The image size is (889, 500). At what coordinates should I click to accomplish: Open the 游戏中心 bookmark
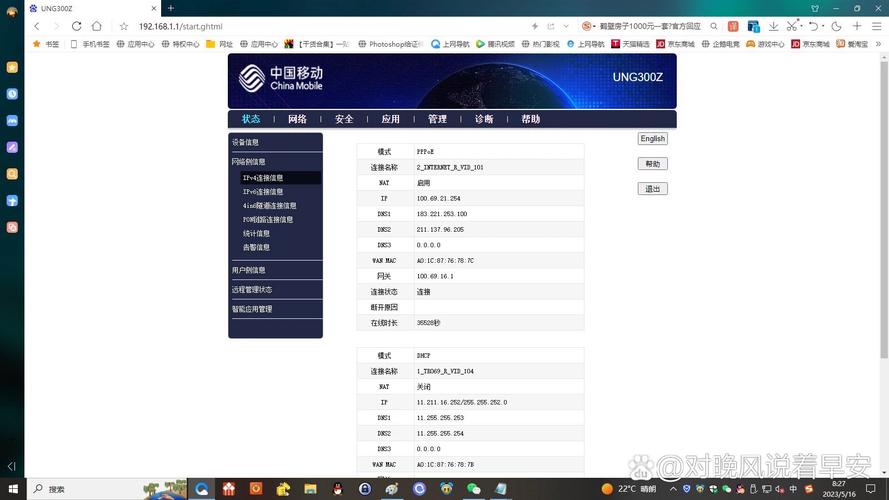(765, 44)
